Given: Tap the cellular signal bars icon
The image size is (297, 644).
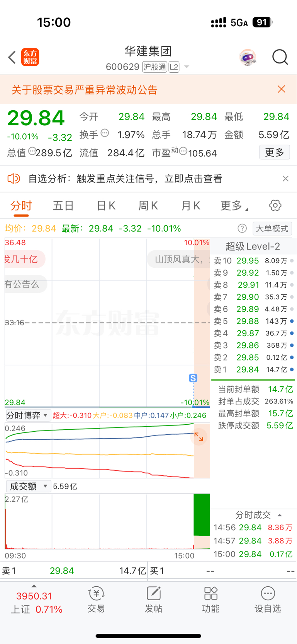Looking at the screenshot, I should [x=219, y=22].
